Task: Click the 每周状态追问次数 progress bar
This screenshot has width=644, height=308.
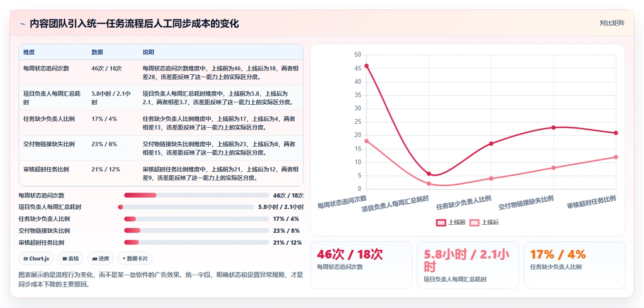Action: [x=196, y=195]
